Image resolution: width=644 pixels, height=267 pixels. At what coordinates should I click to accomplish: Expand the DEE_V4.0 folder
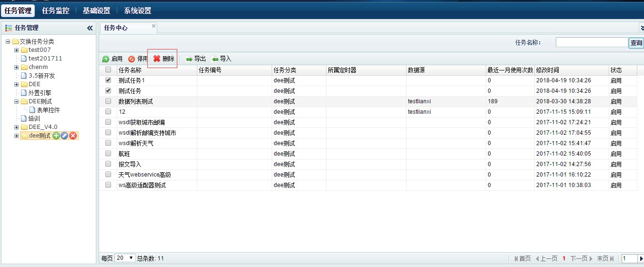[16, 127]
